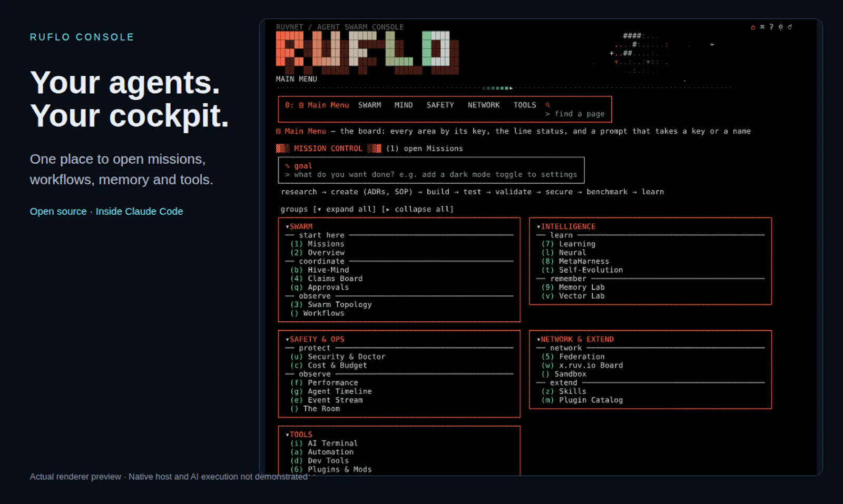Screen dimensions: 843x504
Task: Open (8) MetaHarness entry
Action: pos(575,261)
